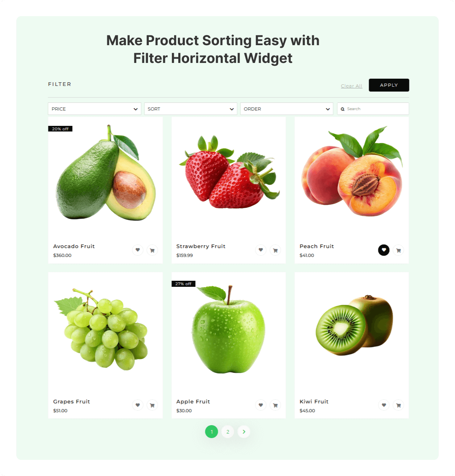Add Peach Fruit to cart

pos(398,251)
